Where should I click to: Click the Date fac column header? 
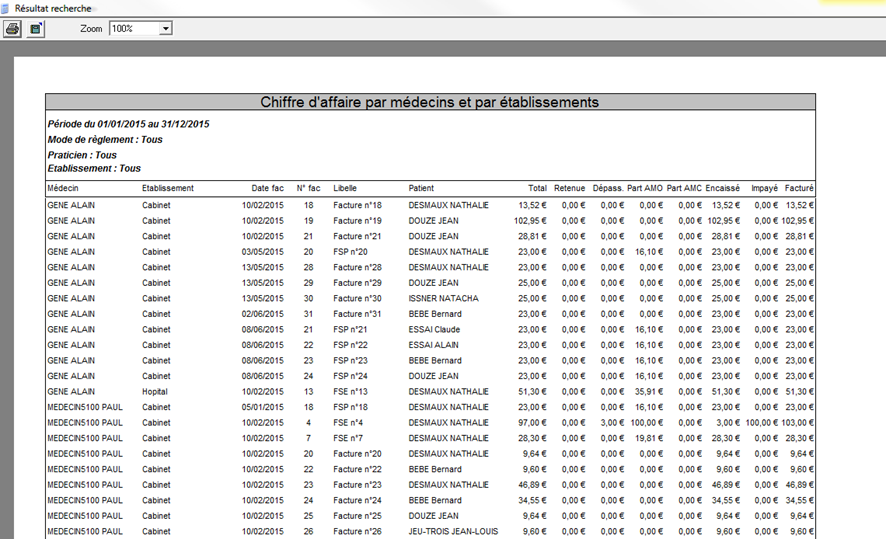coord(267,188)
